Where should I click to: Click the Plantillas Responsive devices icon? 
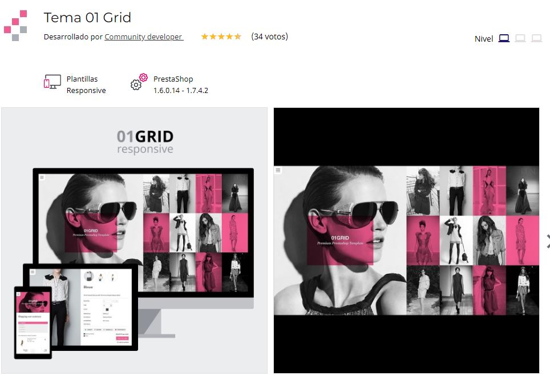pyautogui.click(x=52, y=82)
